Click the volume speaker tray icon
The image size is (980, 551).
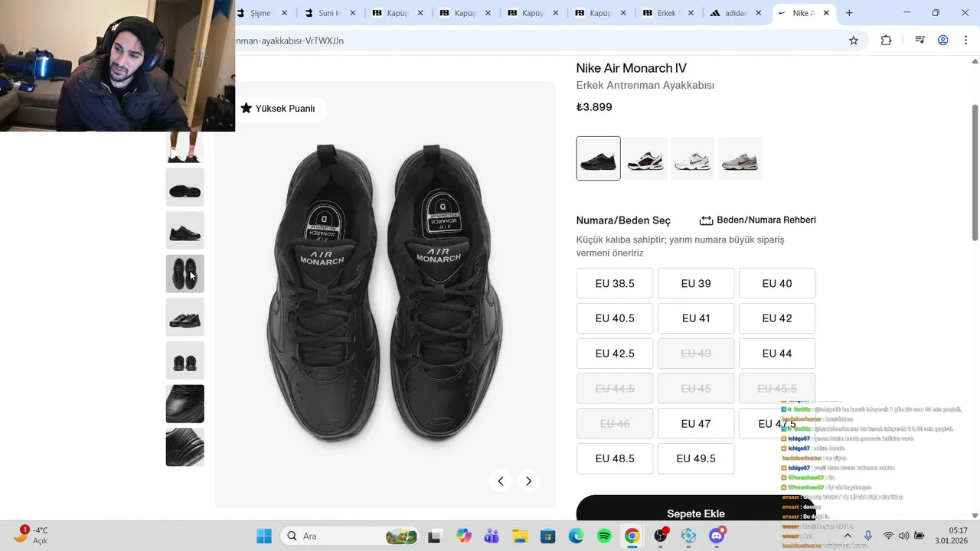[903, 536]
